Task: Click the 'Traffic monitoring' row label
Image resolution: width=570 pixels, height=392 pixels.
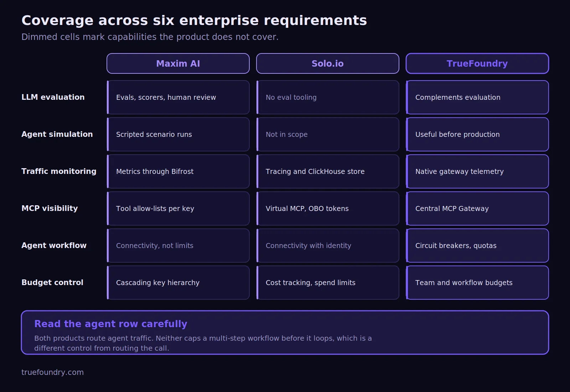Action: (x=59, y=171)
